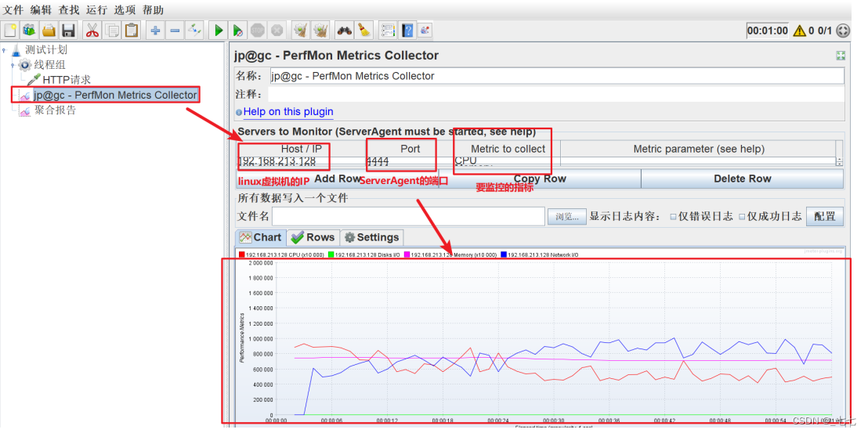The image size is (868, 433).
Task: Collapse all nodes with minus icon
Action: click(175, 30)
